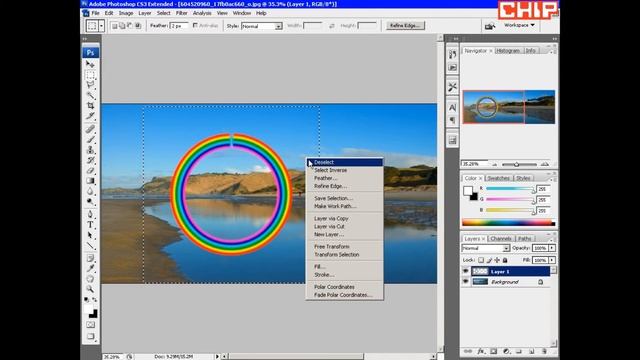Select the Line shape tool
This screenshot has width=640, height=360.
pos(90,246)
